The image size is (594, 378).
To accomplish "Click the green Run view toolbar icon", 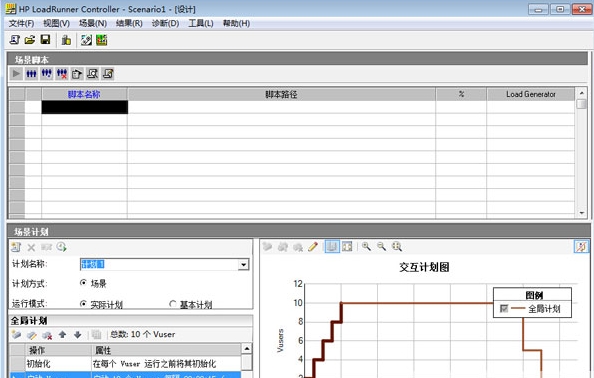I will (x=102, y=40).
